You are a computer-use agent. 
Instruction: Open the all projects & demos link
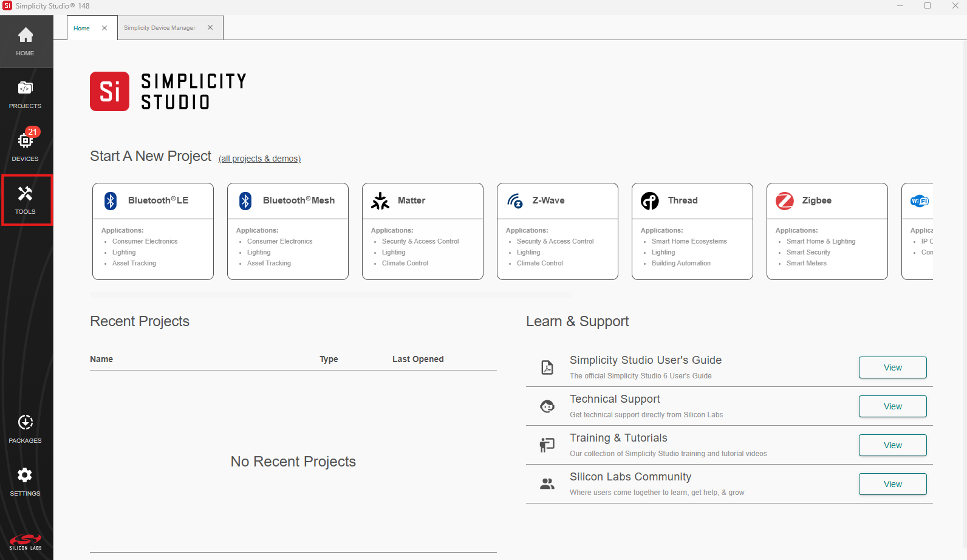[259, 159]
